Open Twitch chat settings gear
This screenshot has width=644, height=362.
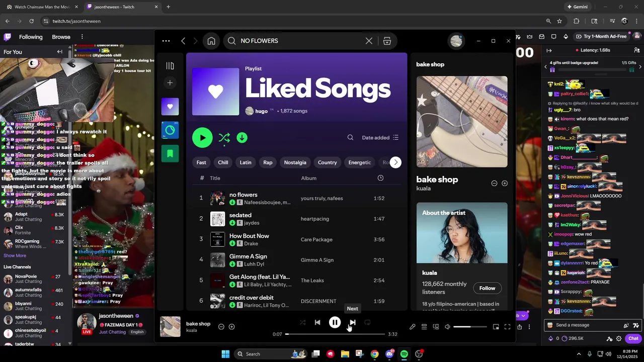[x=619, y=339]
